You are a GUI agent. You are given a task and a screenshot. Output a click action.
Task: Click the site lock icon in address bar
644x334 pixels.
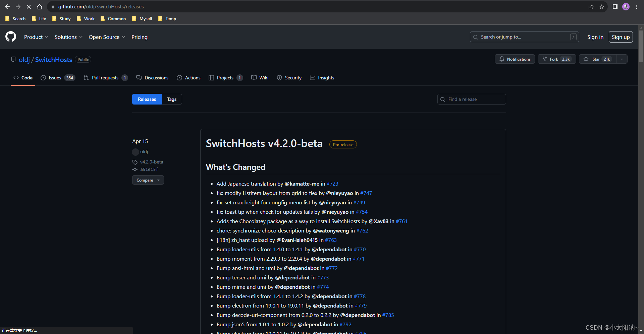pos(53,7)
